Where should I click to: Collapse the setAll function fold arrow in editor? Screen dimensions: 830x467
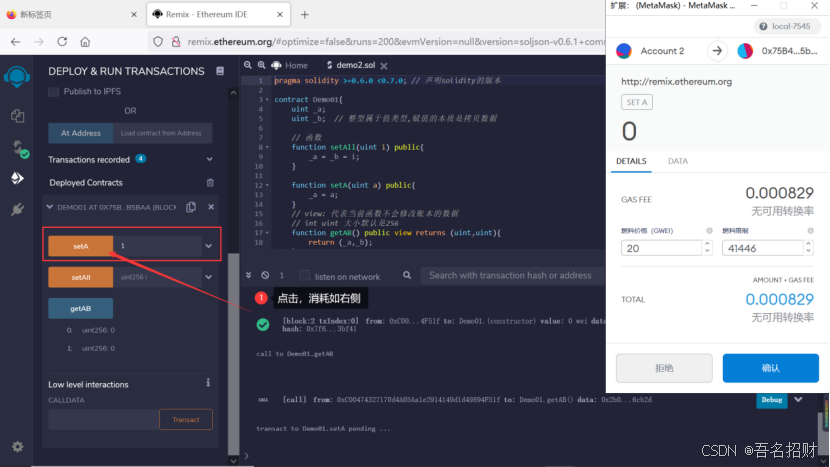tap(267, 147)
